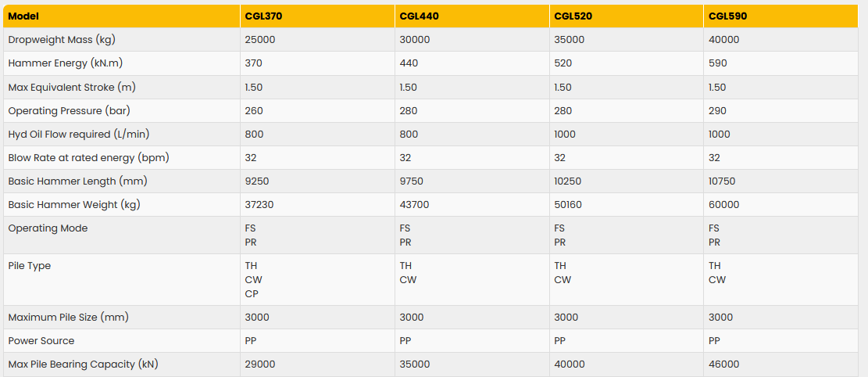
Task: Click the Model header cell
Action: pos(23,16)
